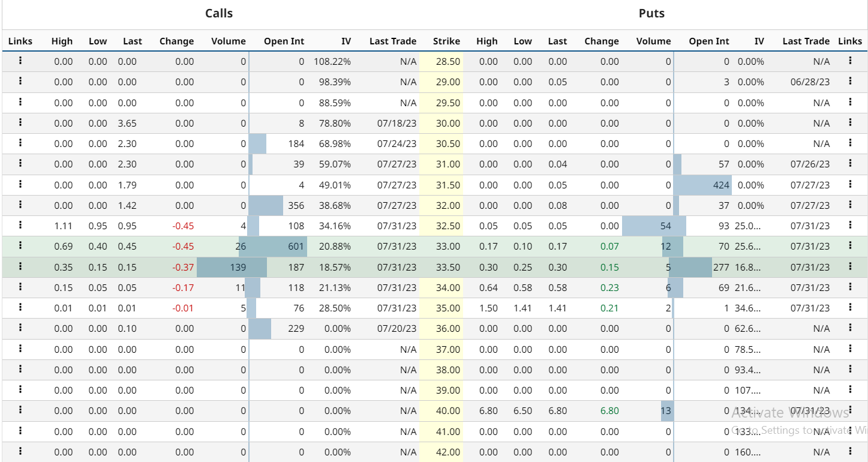868x462 pixels.
Task: Open links menu for 33.00 call row
Action: click(20, 245)
